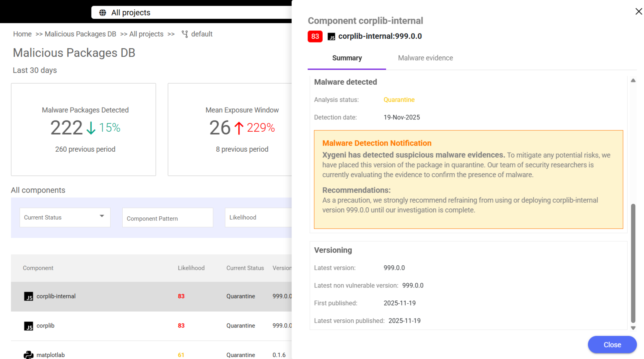
Task: Open Malicious Packages DB breadcrumb
Action: point(80,34)
